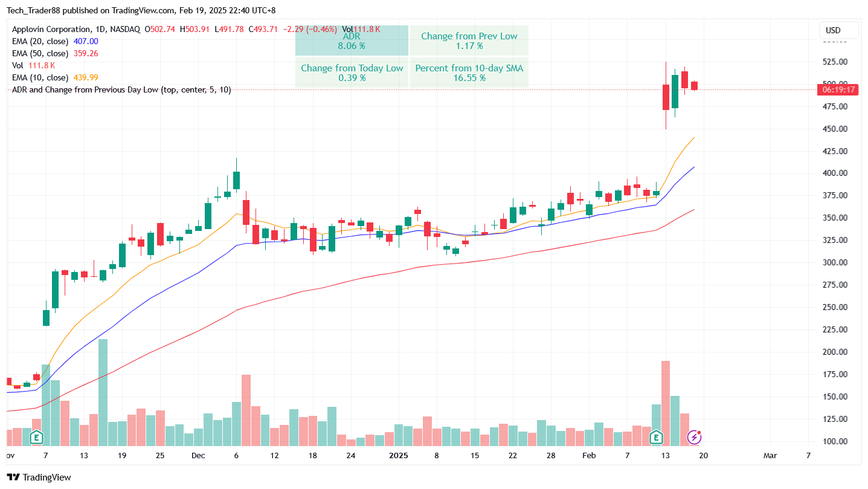Click the 125.00 price axis label
Viewport: 868px width, 489px height.
pyautogui.click(x=834, y=419)
